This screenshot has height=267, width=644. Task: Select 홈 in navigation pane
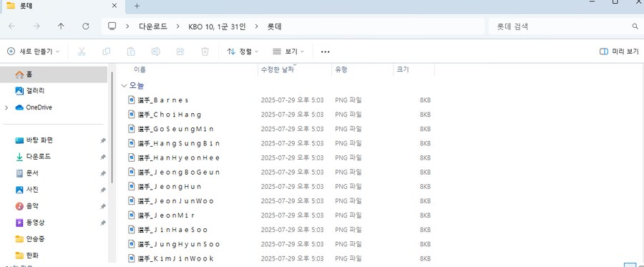54,74
